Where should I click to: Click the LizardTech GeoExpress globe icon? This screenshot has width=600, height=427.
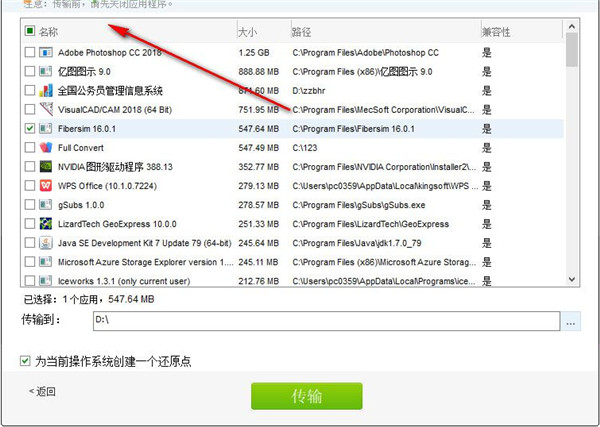pos(46,224)
